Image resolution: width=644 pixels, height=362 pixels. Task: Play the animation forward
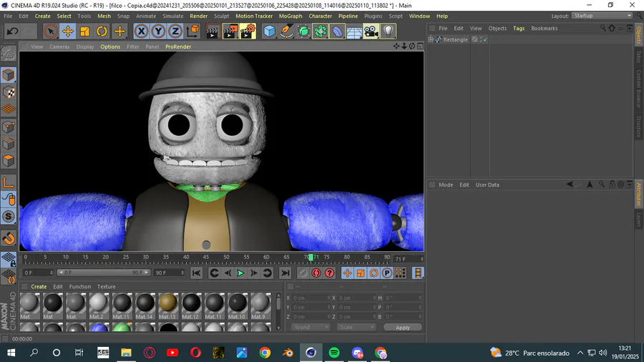pyautogui.click(x=240, y=273)
